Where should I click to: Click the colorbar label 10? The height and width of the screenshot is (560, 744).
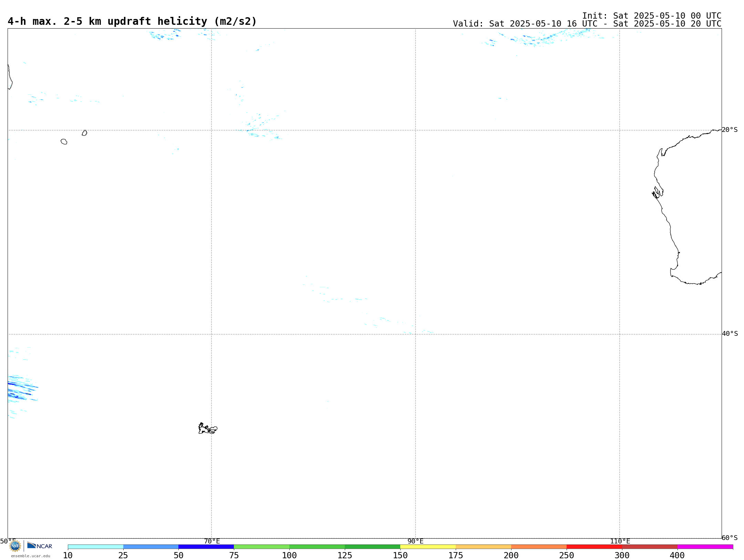[68, 556]
